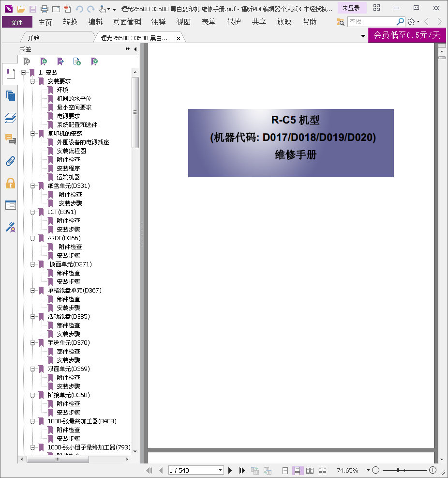Jump to the first page
The width and height of the screenshot is (448, 478).
(149, 470)
